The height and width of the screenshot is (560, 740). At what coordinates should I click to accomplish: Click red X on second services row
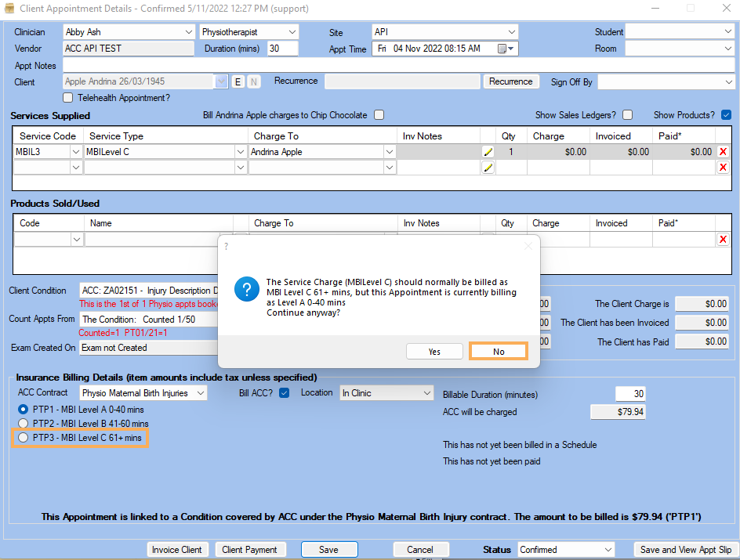tap(723, 168)
